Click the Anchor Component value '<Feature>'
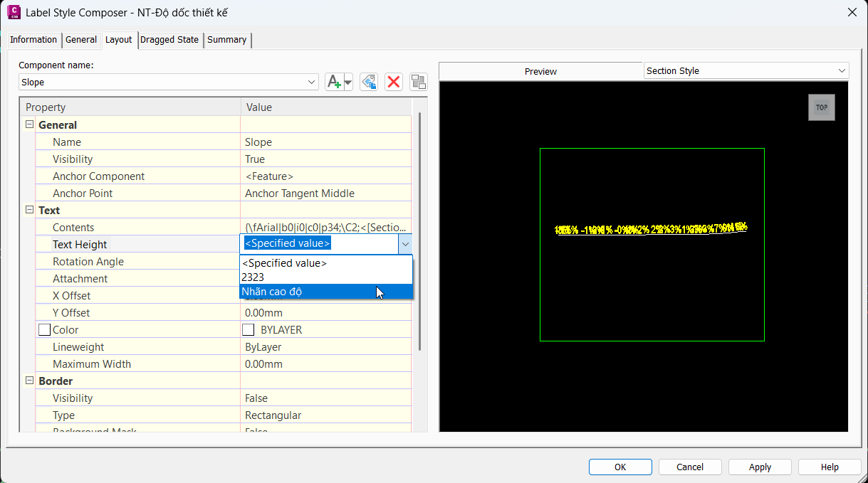Image resolution: width=868 pixels, height=483 pixels. (x=326, y=176)
